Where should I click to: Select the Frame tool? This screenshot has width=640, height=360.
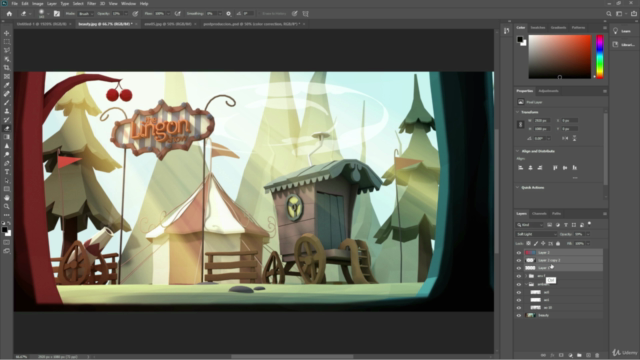tap(7, 76)
